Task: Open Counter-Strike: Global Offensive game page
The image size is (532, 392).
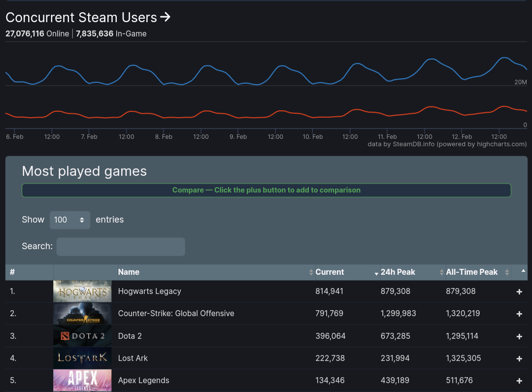Action: [x=176, y=313]
